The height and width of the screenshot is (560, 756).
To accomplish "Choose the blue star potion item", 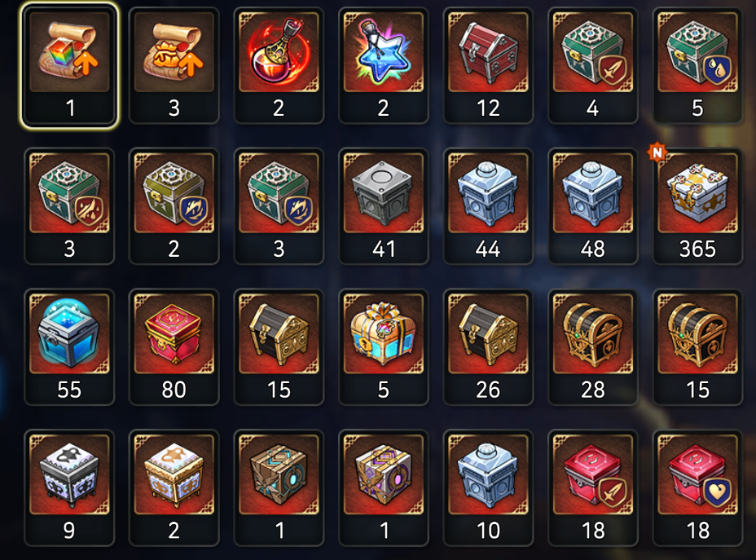I will [x=384, y=65].
